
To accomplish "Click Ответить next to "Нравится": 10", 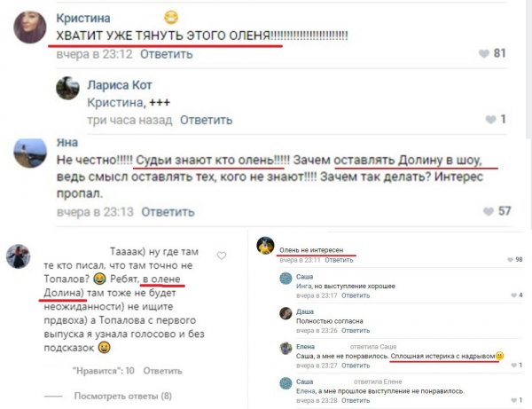I will 162,371.
